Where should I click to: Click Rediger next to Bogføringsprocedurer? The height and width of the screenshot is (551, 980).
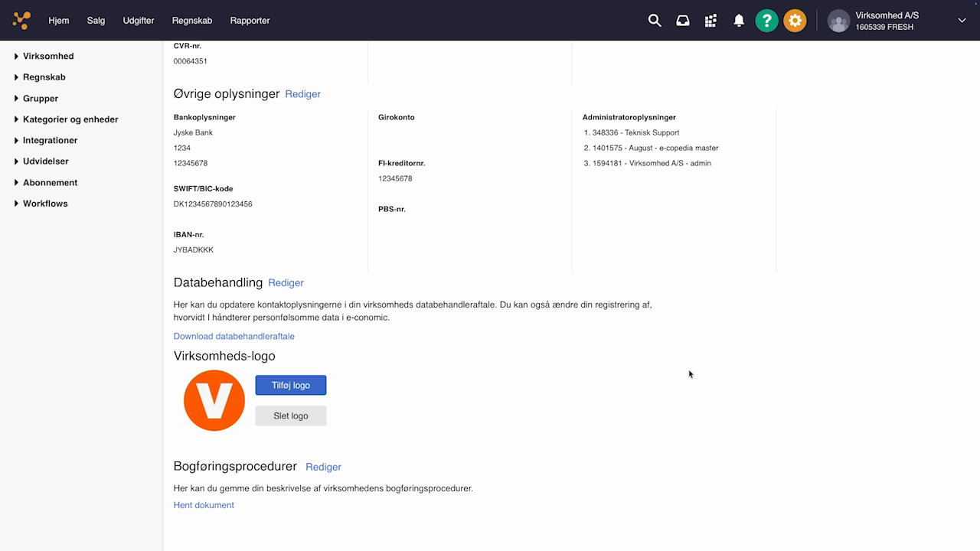[323, 467]
